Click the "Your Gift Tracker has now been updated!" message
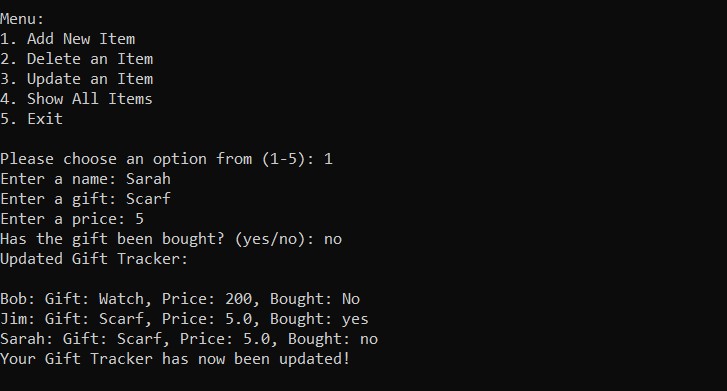 (175, 359)
